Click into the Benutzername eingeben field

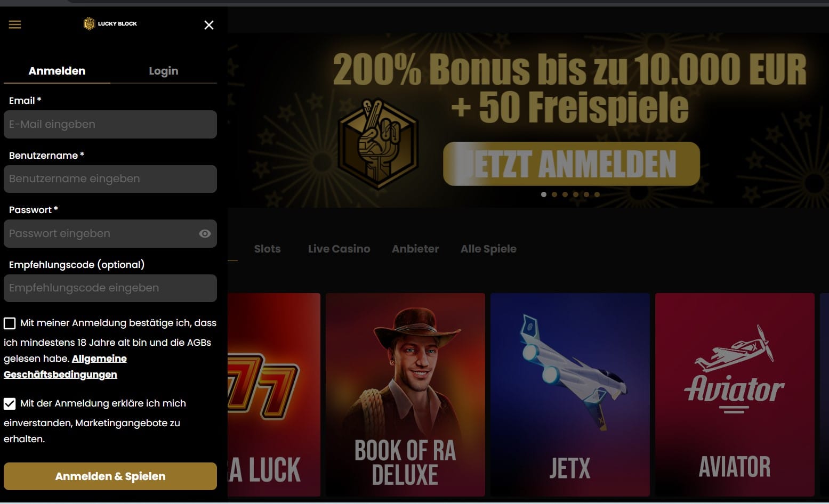tap(110, 179)
